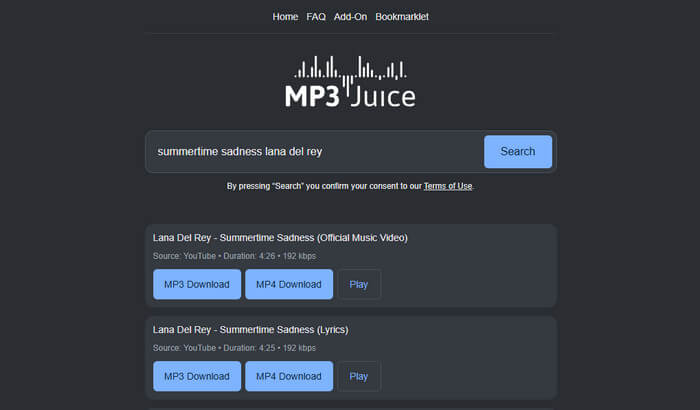700x410 pixels.
Task: Play the Summertime Sadness (Lyrics) result
Action: tap(359, 376)
